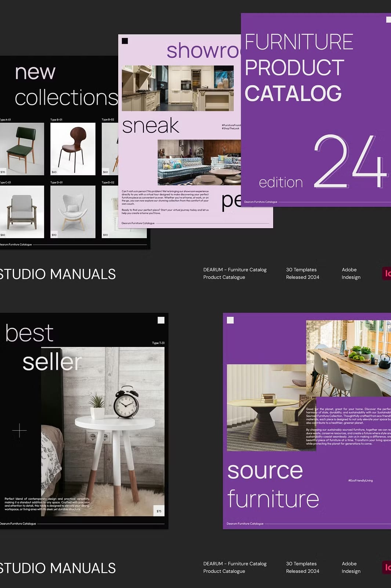Click the black square marker on showroom page
Viewport: 391px width, 588px height.
[125, 41]
